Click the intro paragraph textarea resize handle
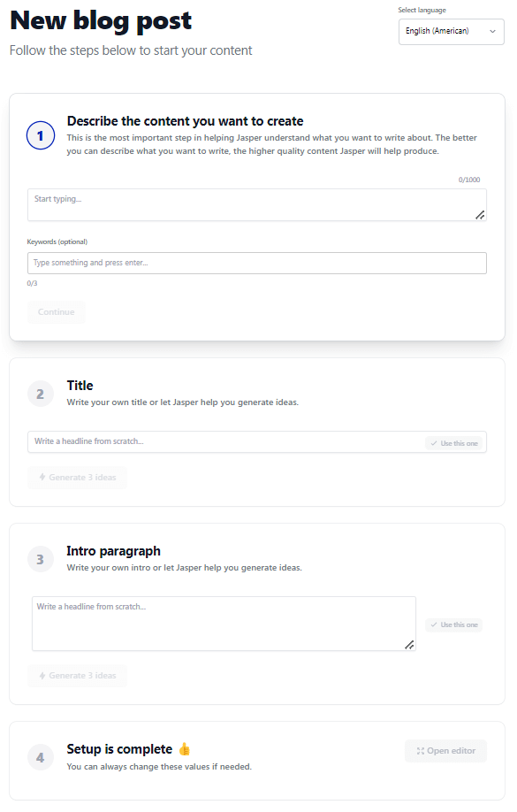 click(409, 645)
